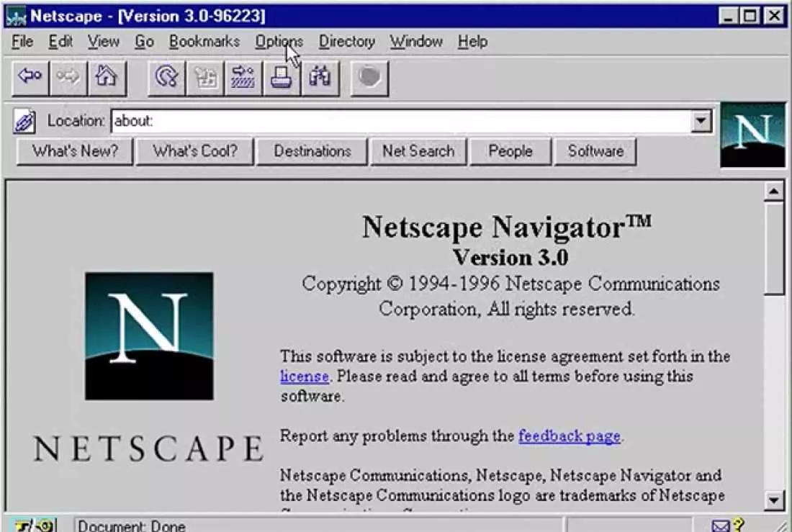Click the Stop loading toolbar icon
The image size is (792, 532).
tap(369, 77)
